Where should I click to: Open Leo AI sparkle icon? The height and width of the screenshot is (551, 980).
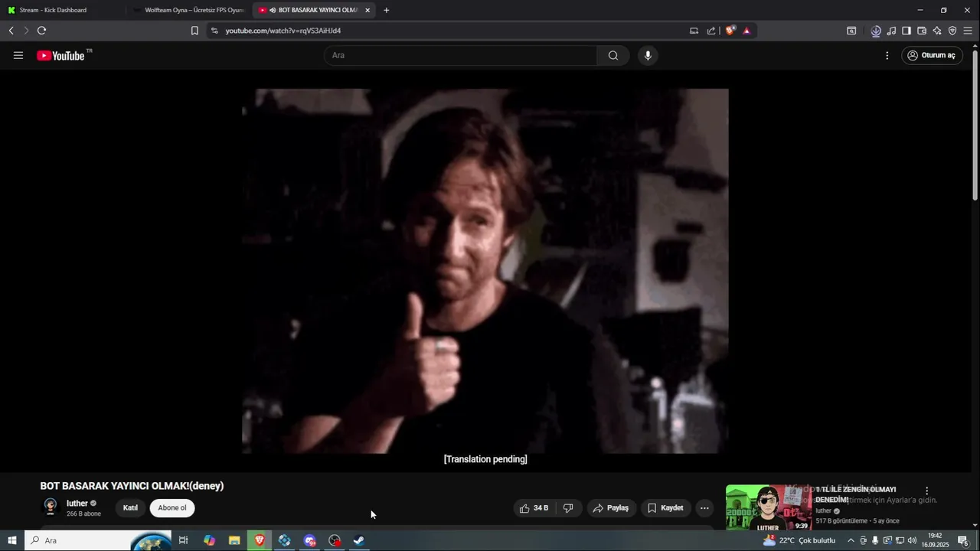[937, 31]
